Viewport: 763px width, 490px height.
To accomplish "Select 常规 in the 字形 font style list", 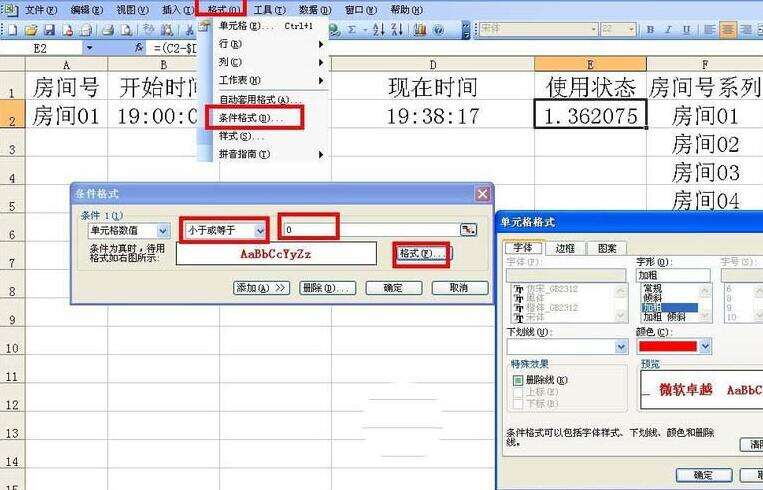I will click(652, 289).
